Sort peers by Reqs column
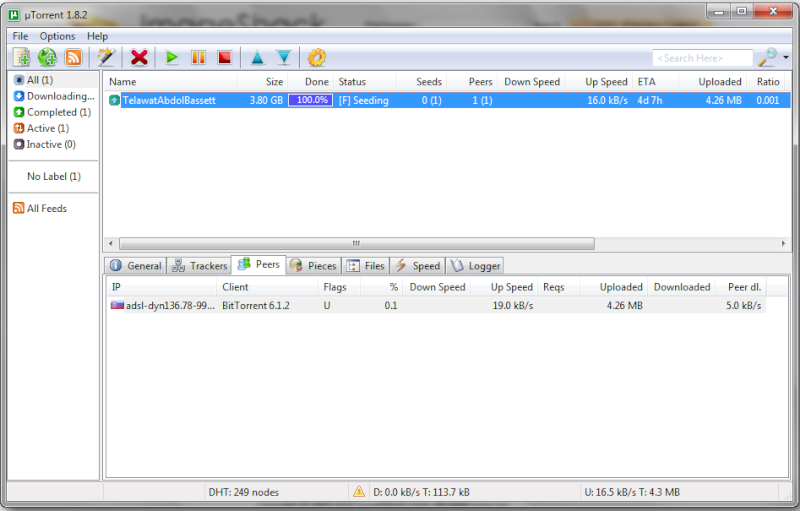The width and height of the screenshot is (800, 511). coord(558,287)
